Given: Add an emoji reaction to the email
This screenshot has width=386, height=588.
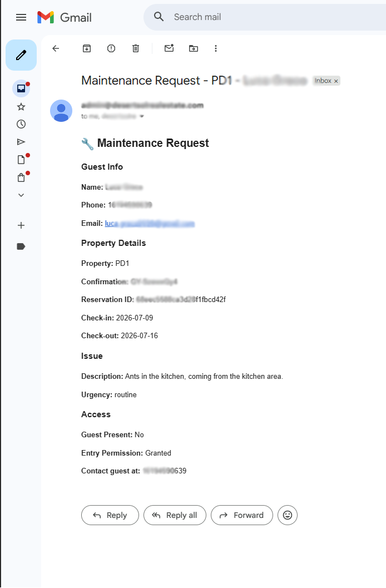Looking at the screenshot, I should click(288, 515).
